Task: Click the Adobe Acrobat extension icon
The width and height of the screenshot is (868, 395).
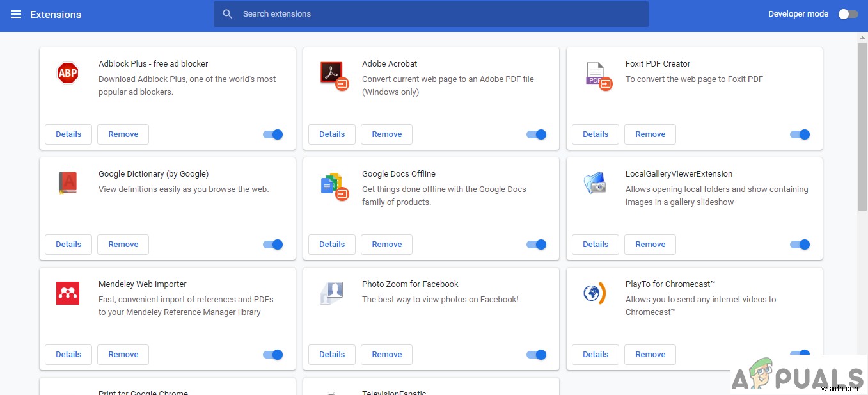Action: (333, 74)
